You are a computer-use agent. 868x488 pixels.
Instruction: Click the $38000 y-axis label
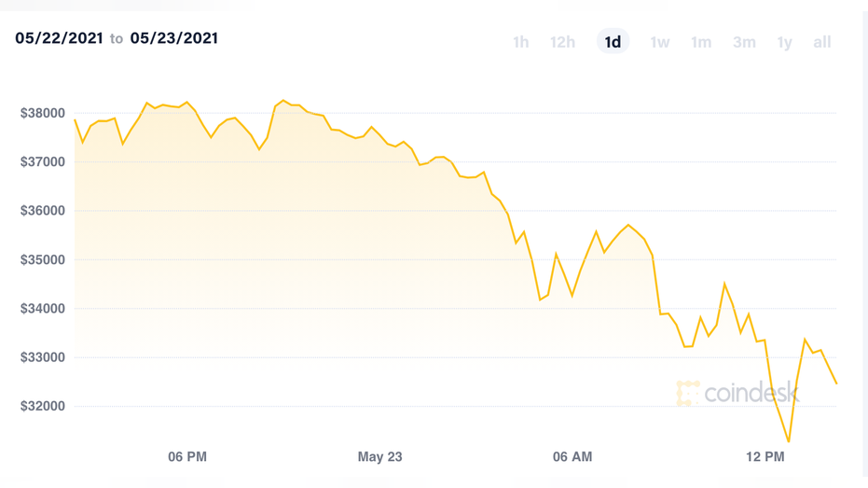[x=43, y=113]
